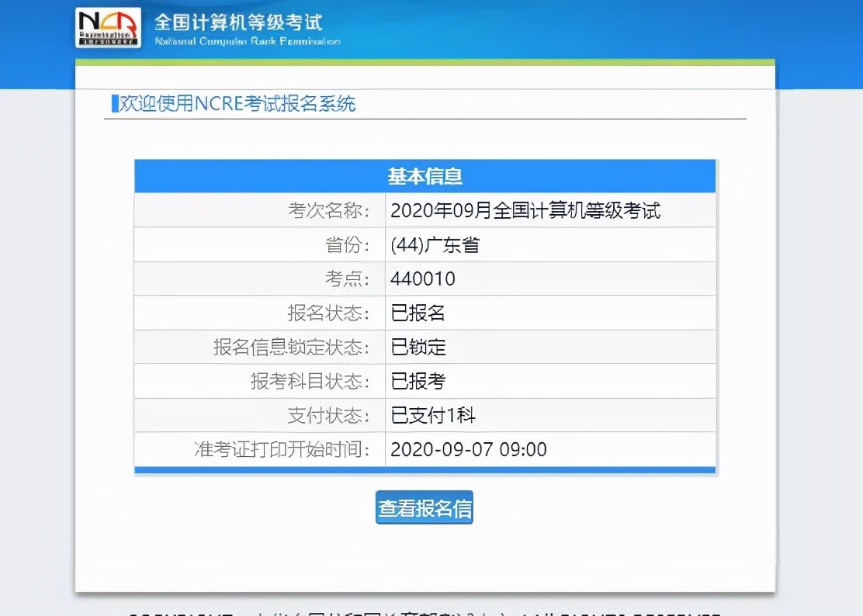Select the 基本信息 table header
Viewport: 863px width, 616px height.
click(425, 176)
